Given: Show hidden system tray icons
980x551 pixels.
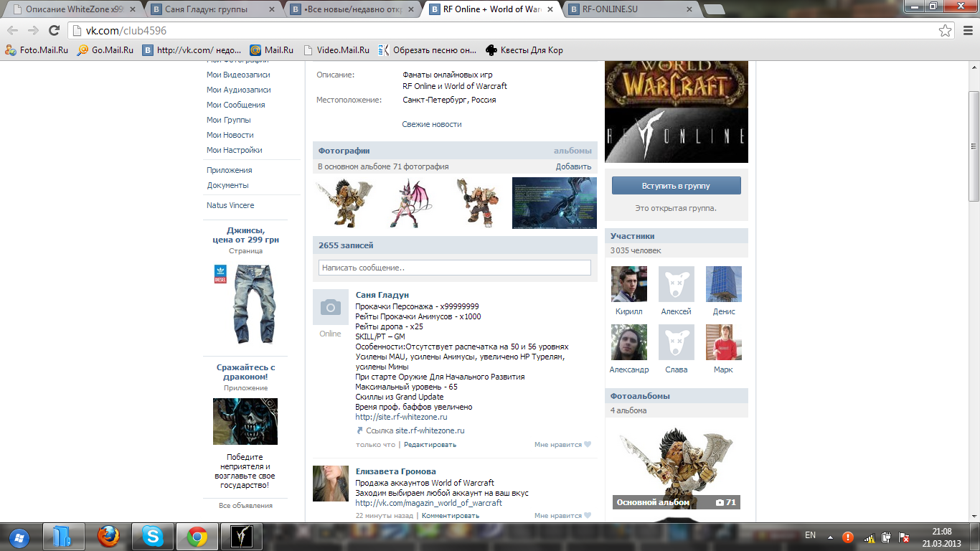Looking at the screenshot, I should [831, 536].
